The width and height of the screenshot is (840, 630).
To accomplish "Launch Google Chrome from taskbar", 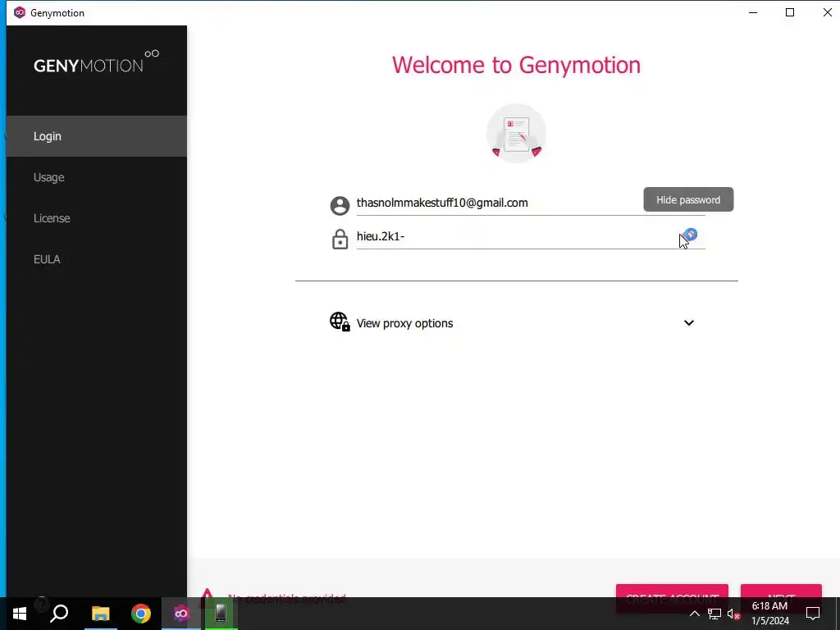I will [x=141, y=614].
